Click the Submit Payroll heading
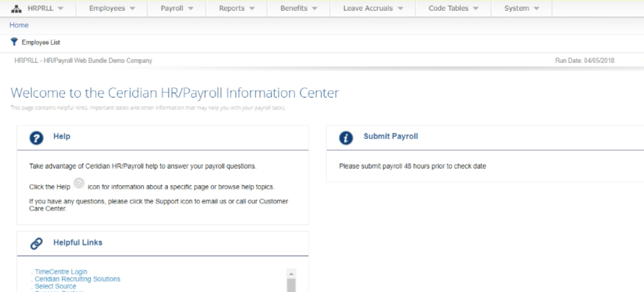The image size is (644, 292). coord(391,136)
